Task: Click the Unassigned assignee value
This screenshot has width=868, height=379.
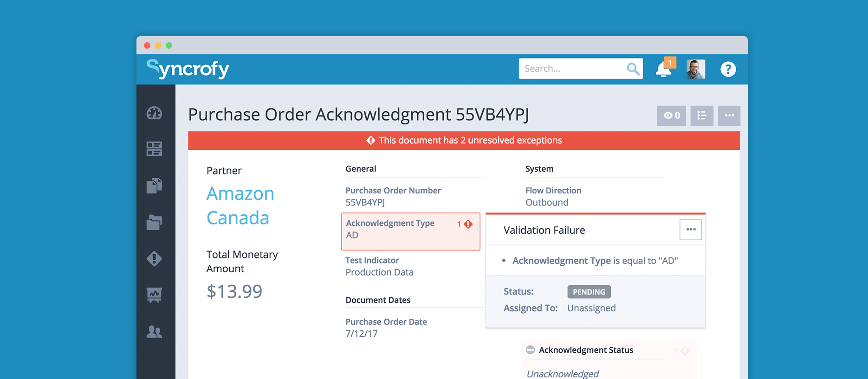Action: [591, 308]
